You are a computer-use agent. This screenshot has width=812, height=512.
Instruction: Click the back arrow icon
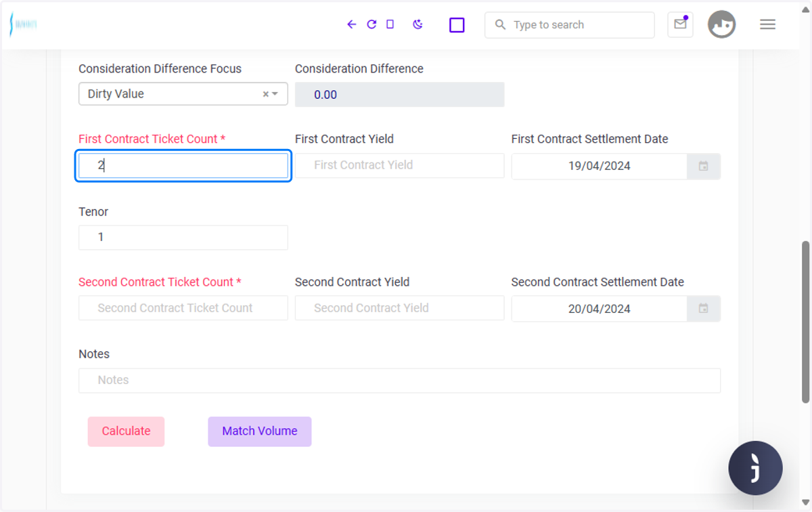click(351, 24)
